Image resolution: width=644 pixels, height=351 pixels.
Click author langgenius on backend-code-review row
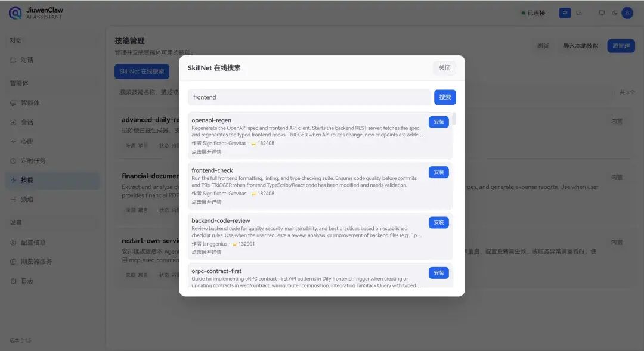[x=215, y=244]
